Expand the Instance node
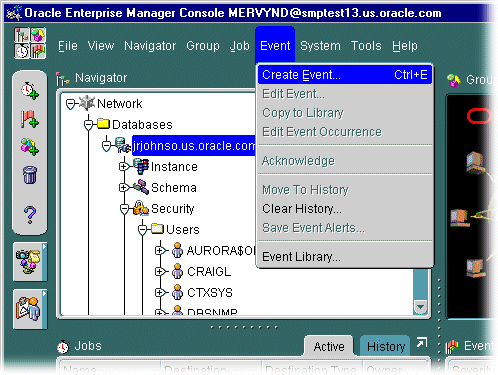 pos(124,166)
